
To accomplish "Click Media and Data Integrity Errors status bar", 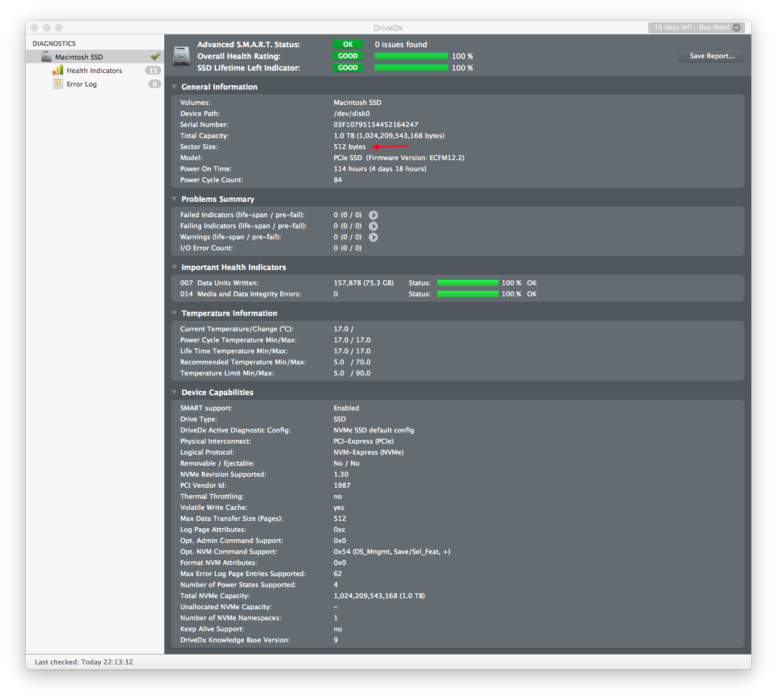I will [468, 294].
